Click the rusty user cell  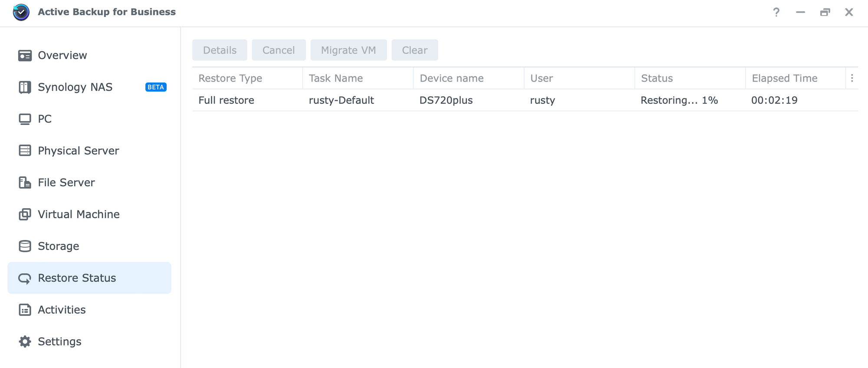point(579,100)
